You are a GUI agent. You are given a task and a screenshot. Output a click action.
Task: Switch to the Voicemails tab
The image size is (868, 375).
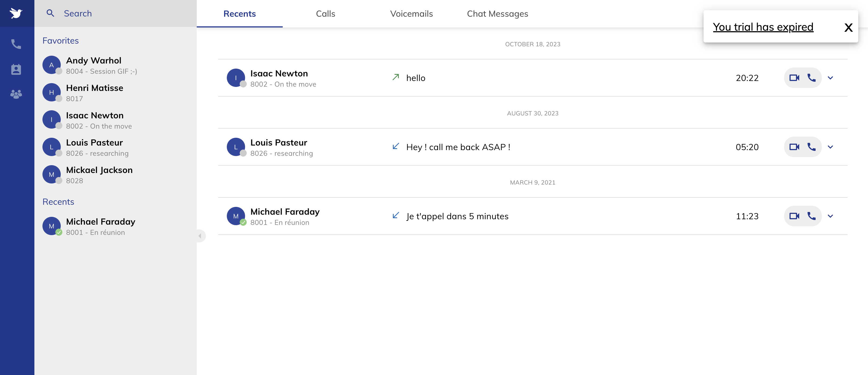[x=411, y=14]
